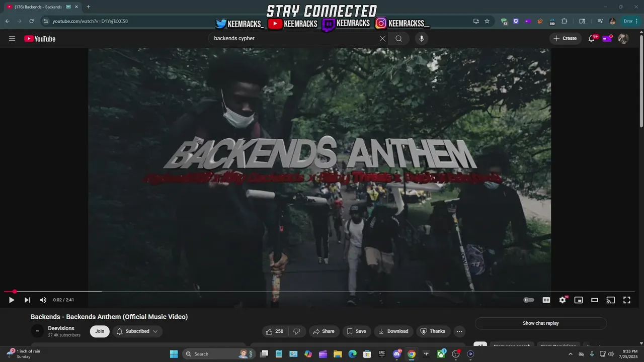Open the Deevisions channel link
Viewport: 644px width, 362px height.
(x=61, y=328)
